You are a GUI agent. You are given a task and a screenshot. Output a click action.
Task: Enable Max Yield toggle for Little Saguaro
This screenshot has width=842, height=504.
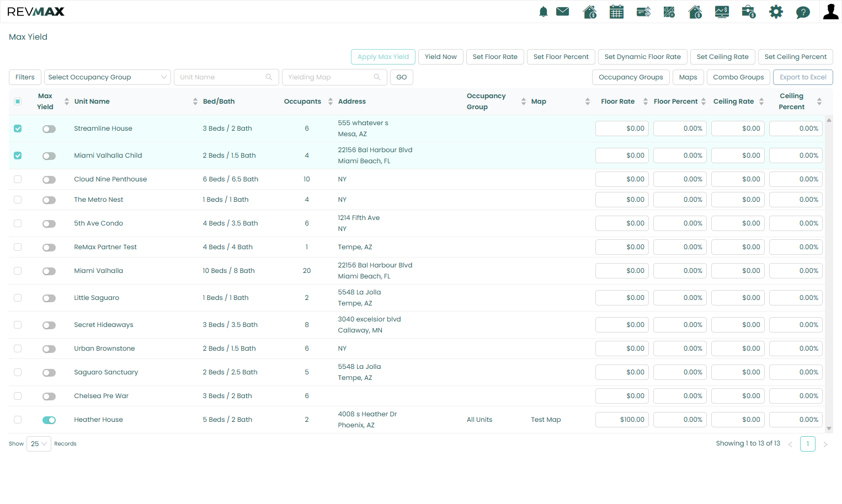[x=49, y=298]
